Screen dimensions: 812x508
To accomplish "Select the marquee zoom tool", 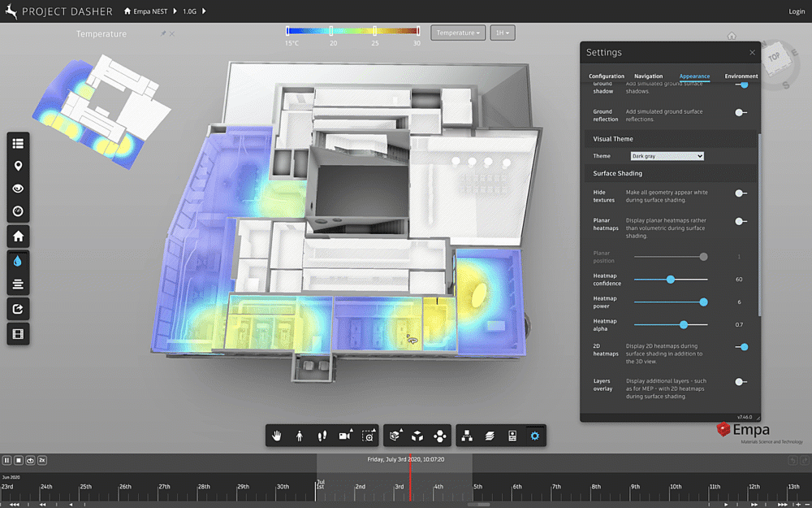I will tap(367, 436).
